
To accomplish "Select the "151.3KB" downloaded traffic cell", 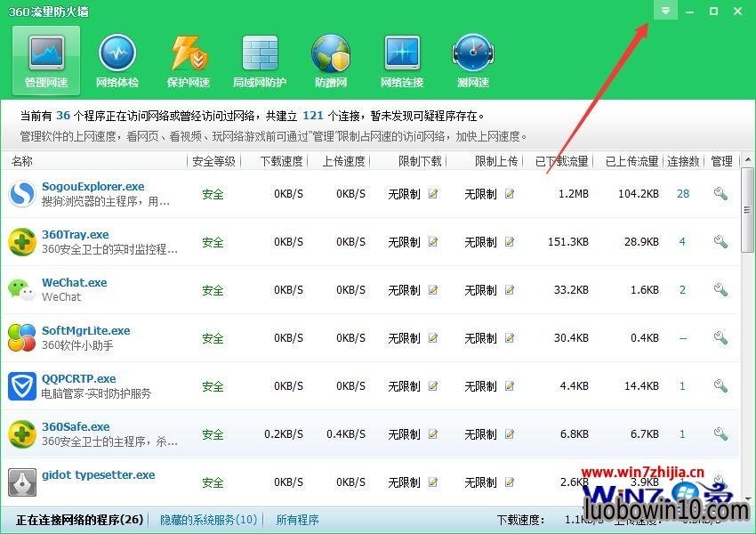I will pos(568,242).
